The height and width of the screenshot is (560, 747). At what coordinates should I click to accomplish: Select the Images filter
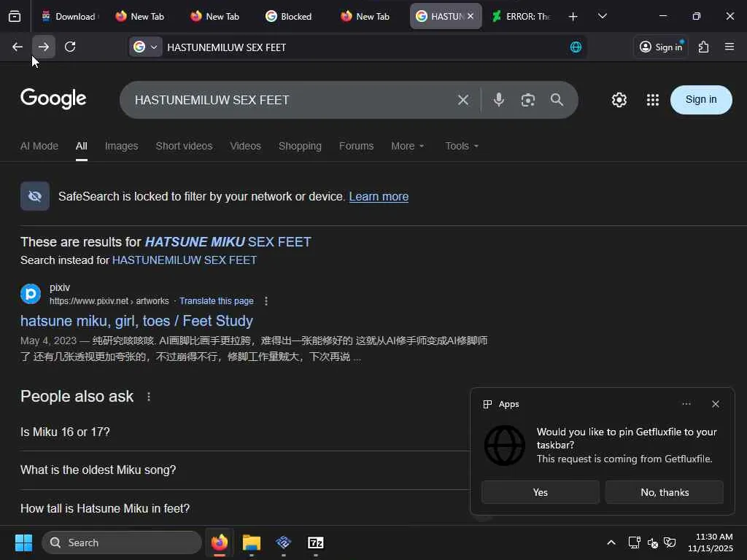tap(122, 146)
